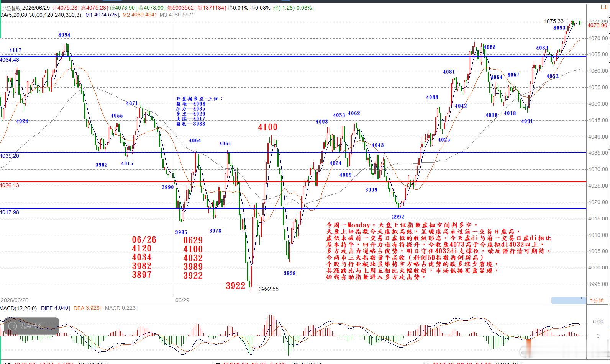The image size is (610, 364).
Task: Select the 4035.20 horizontal line label
Action: pos(10,156)
